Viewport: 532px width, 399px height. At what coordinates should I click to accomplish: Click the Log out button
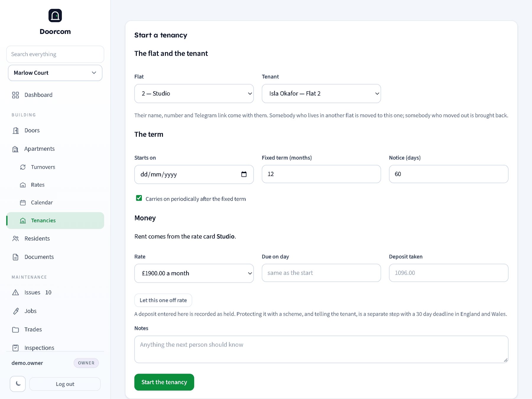point(65,384)
